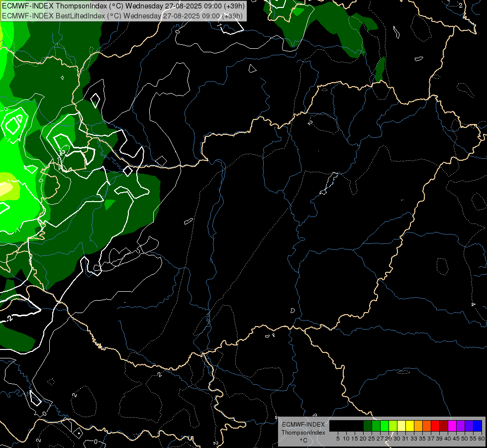Click the purple 45-50 legend swatch

pos(461,426)
